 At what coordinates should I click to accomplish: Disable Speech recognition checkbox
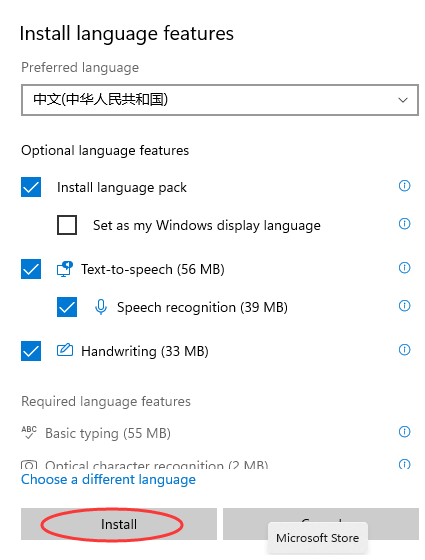pos(67,307)
